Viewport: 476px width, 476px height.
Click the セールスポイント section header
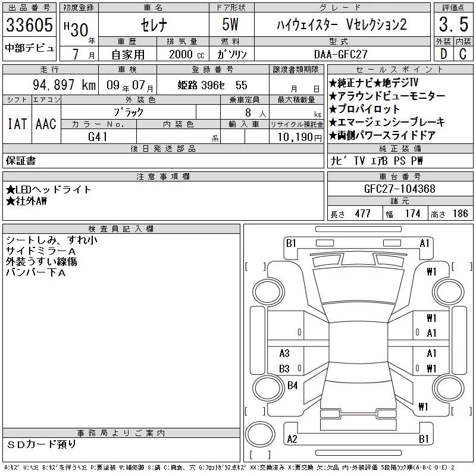click(x=400, y=70)
